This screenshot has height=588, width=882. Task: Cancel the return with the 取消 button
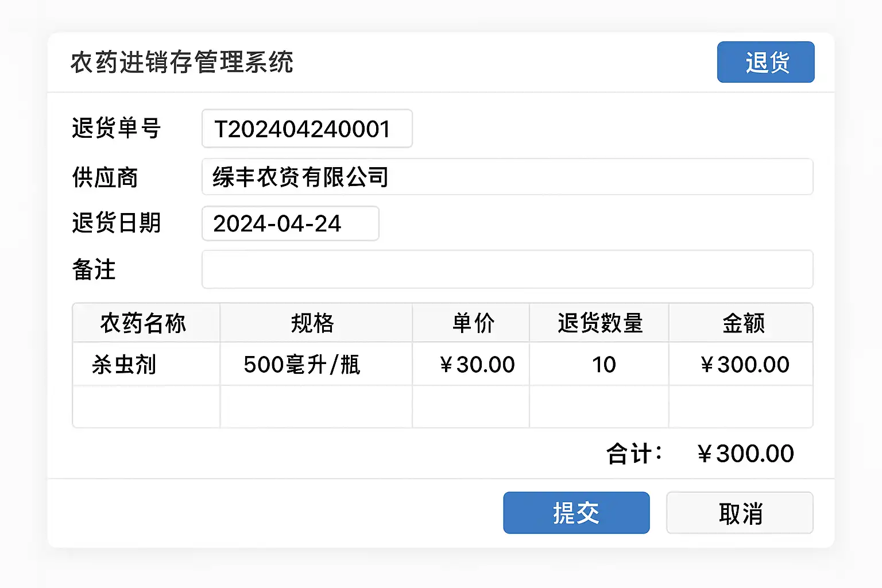[740, 513]
